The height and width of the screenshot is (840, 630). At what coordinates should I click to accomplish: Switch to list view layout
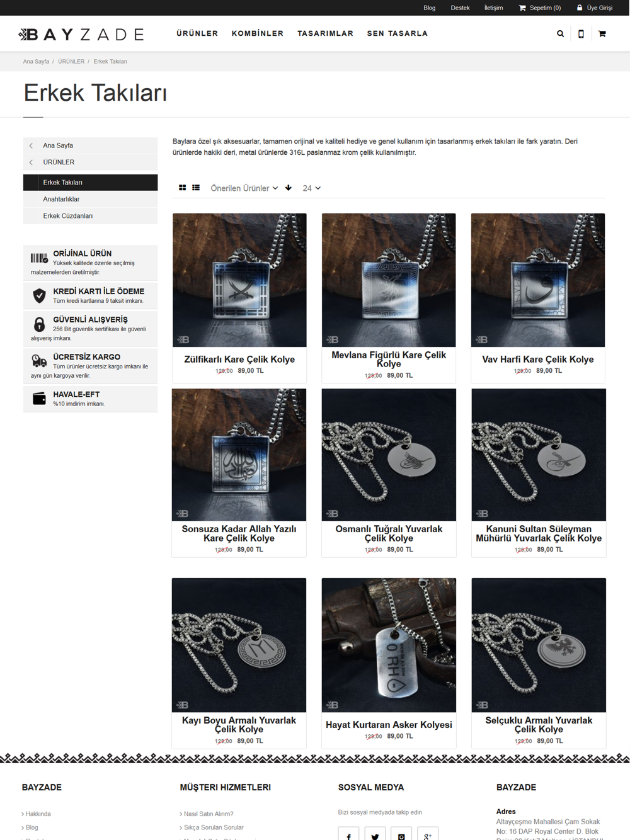point(196,188)
